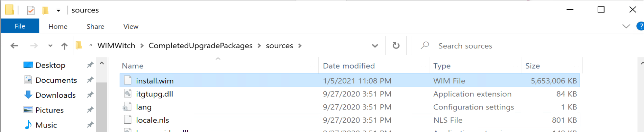
Task: Click the Up one level arrow
Action: tap(64, 46)
